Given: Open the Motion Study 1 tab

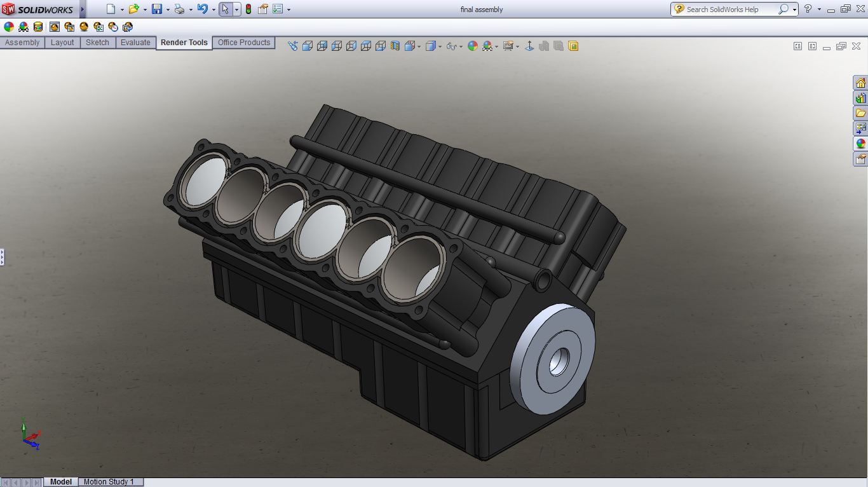Looking at the screenshot, I should (109, 482).
